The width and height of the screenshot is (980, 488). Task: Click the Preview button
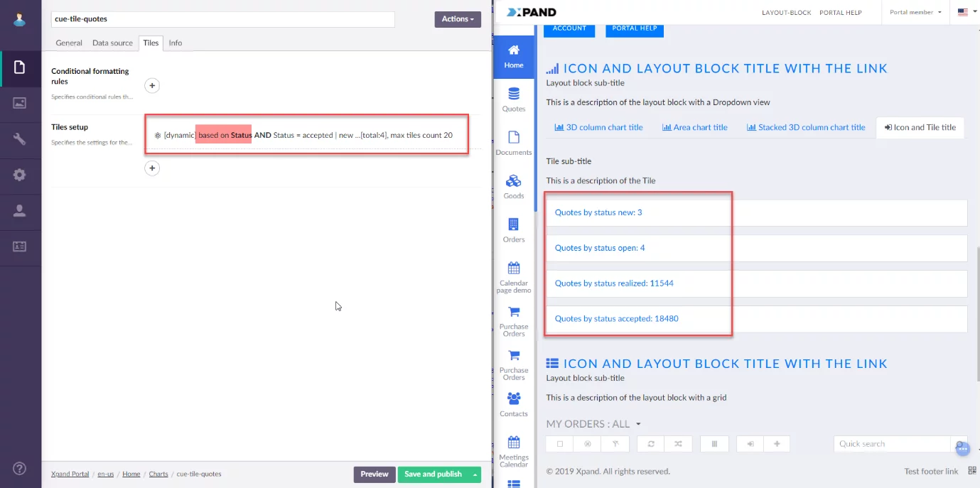tap(374, 475)
